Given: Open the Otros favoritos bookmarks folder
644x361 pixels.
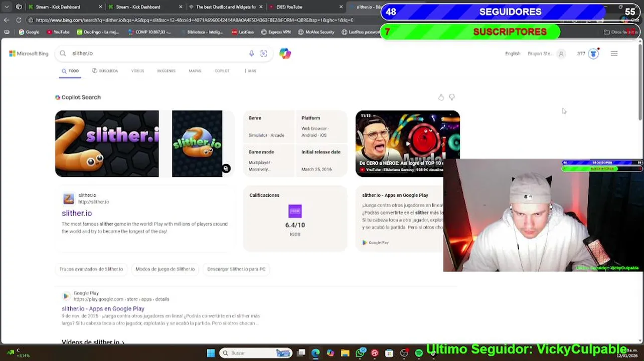Looking at the screenshot, I should click(620, 32).
